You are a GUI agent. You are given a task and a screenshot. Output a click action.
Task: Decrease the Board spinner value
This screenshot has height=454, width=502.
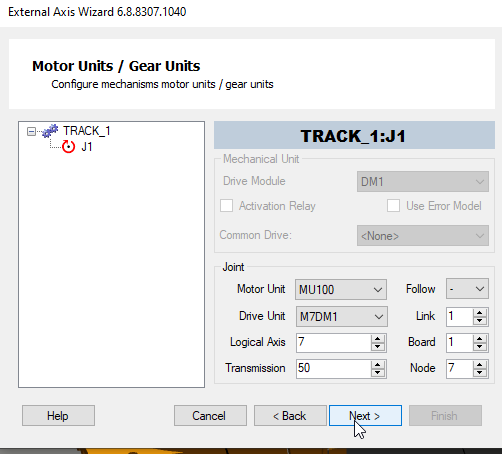(x=479, y=346)
